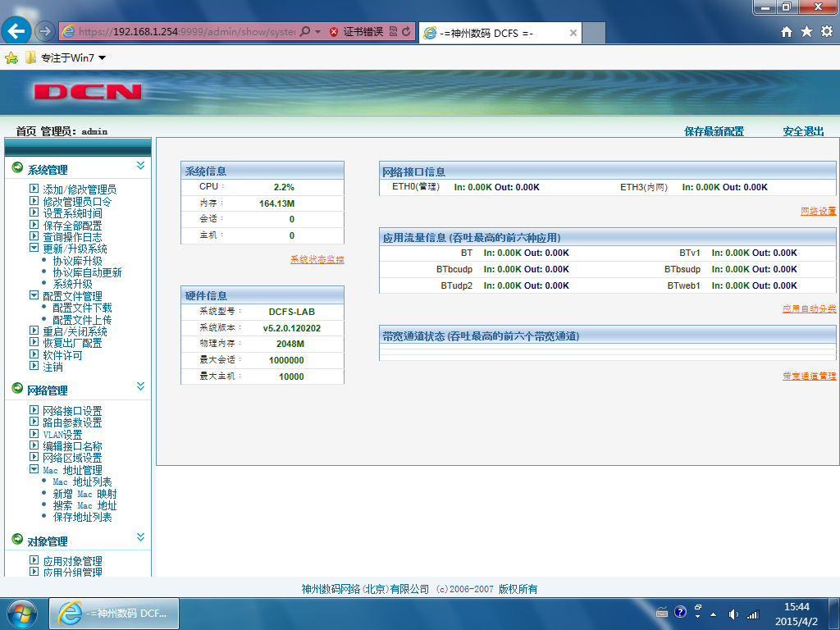Screen dimensions: 840x630
Task: Click the DCN logo in header
Action: pos(88,92)
